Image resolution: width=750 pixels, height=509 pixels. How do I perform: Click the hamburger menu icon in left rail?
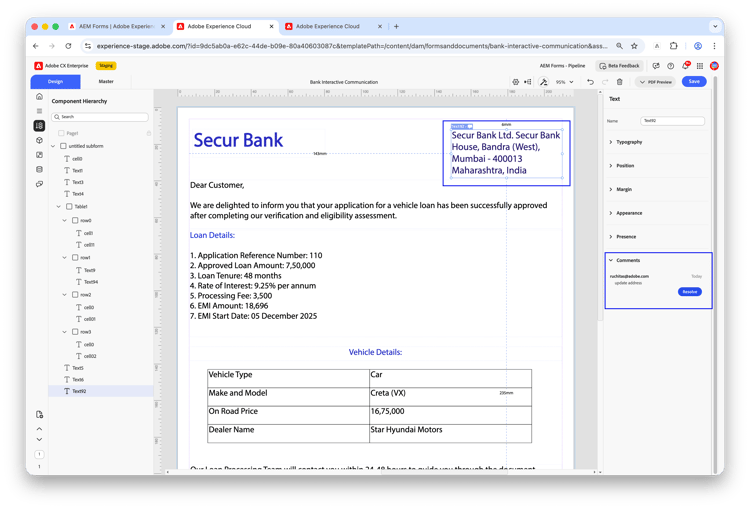pyautogui.click(x=39, y=111)
